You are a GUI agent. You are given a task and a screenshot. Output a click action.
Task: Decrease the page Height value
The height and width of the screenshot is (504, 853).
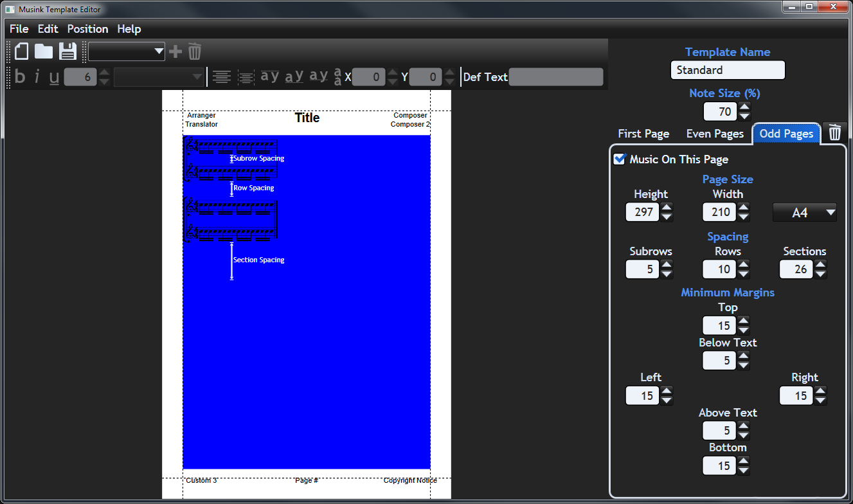667,217
